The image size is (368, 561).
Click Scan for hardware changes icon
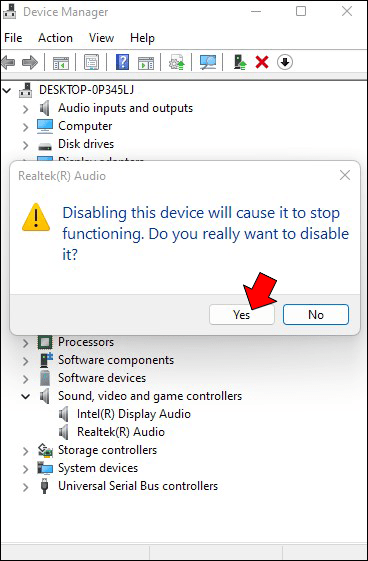tap(208, 63)
